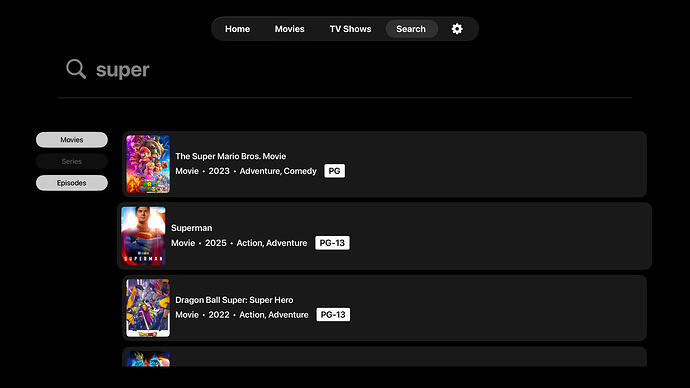Enable the Series filter pill

click(x=72, y=161)
